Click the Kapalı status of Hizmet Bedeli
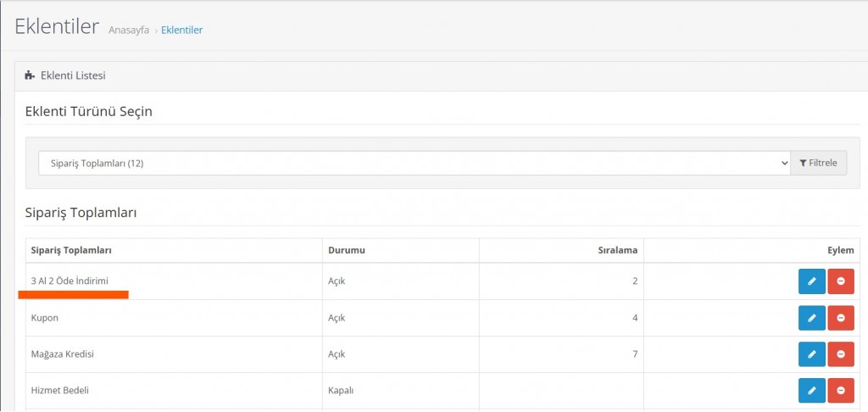Viewport: 868px width, 412px height. [340, 391]
